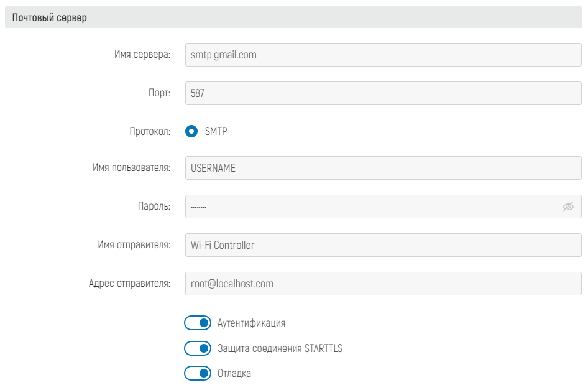Toggle password visibility with the eye icon
Viewport: 588px width, 390px height.
click(x=567, y=207)
